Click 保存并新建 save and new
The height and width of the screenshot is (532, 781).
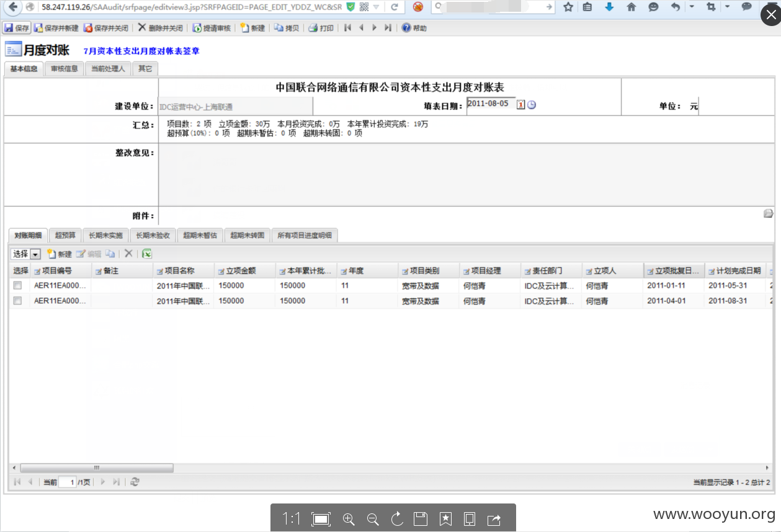coord(56,28)
